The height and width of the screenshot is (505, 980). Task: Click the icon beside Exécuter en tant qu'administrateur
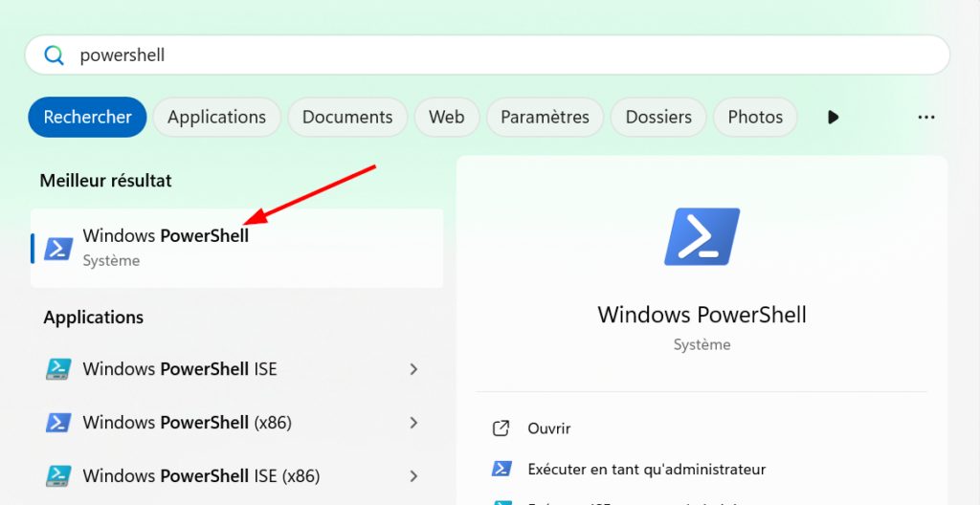coord(501,469)
